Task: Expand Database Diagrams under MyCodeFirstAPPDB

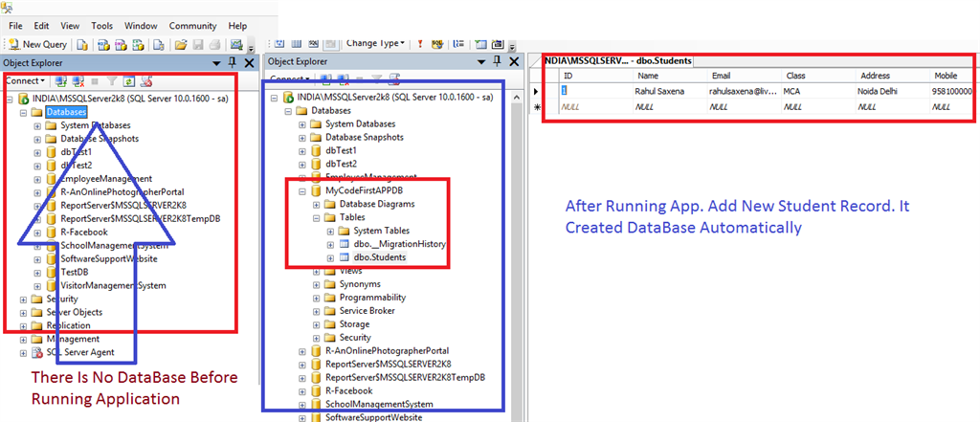Action: [316, 204]
